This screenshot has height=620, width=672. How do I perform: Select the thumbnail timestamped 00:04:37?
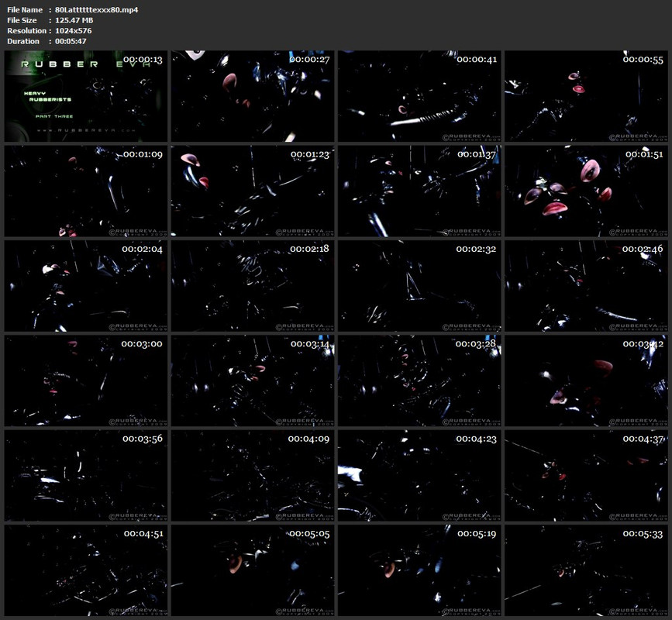point(586,476)
